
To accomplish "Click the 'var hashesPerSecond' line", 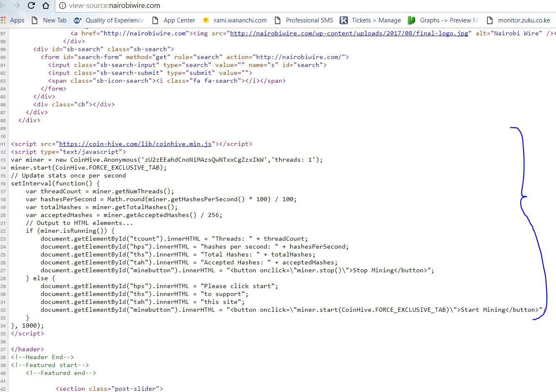I will pyautogui.click(x=161, y=199).
